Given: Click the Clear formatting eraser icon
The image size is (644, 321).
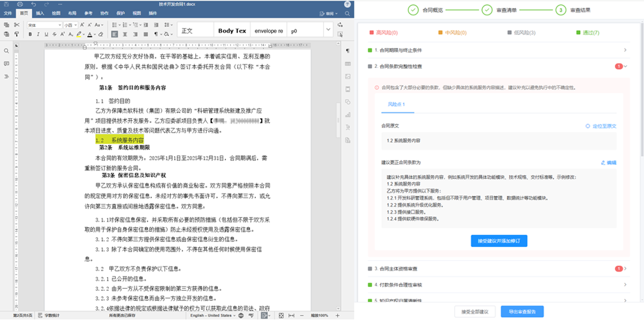Looking at the screenshot, I should [100, 34].
